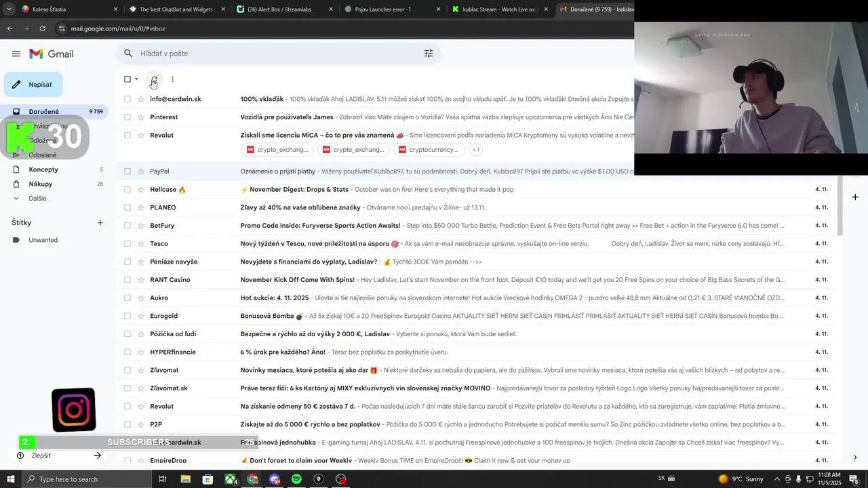Click the Gmail logo
This screenshot has width=868, height=488.
click(52, 54)
